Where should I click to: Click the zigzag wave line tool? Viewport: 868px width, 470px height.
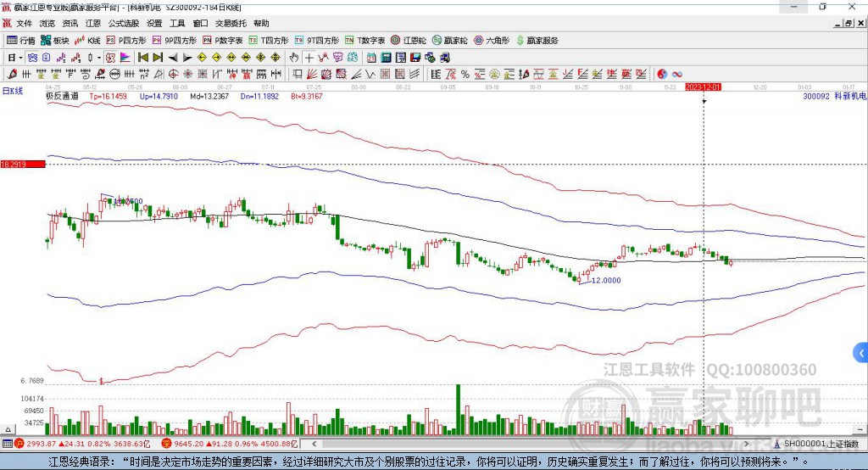(x=370, y=75)
